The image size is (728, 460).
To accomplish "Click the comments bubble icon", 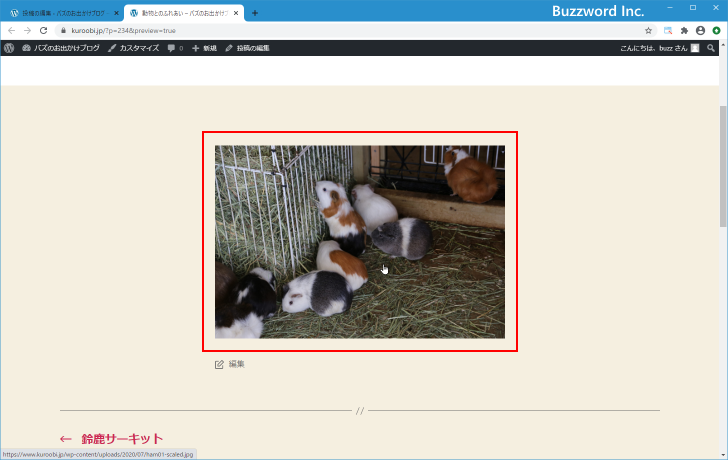I will click(x=175, y=48).
